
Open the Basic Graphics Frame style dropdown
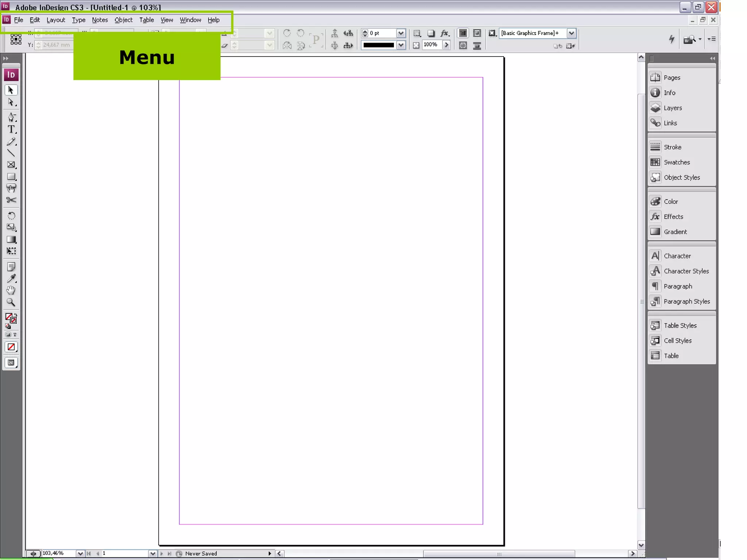[571, 33]
